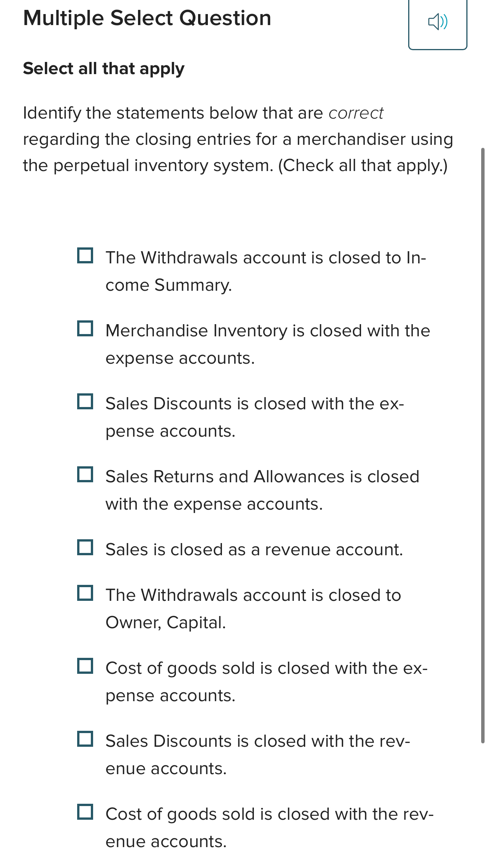488x868 pixels.
Task: Click the audio playback speaker icon
Action: 438,22
